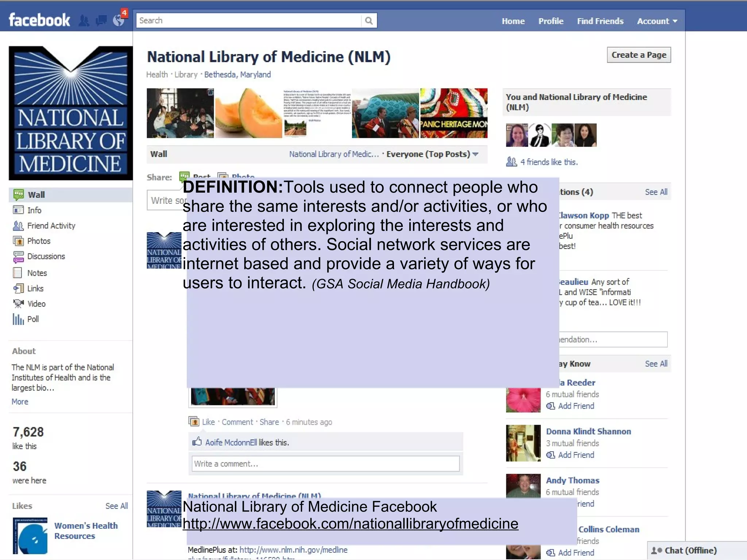Image resolution: width=747 pixels, height=560 pixels.
Task: Click the Friend Activity icon in sidebar
Action: point(18,226)
